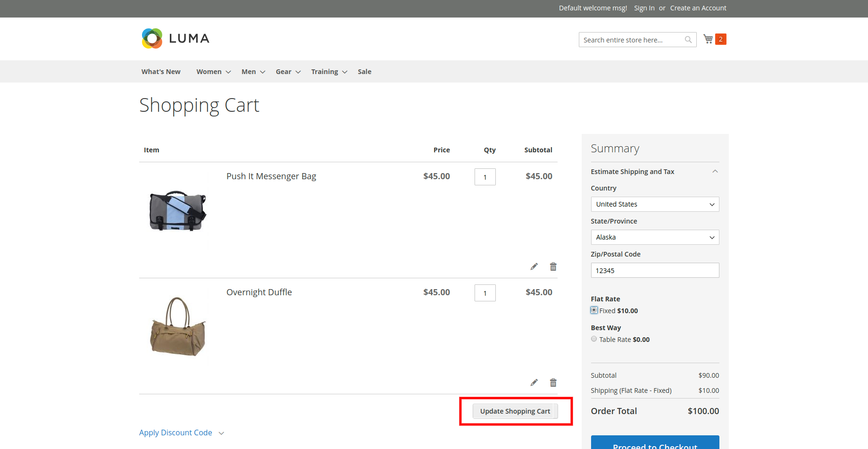The image size is (868, 449).
Task: Remove Push It Messenger Bag with trash icon
Action: point(552,266)
